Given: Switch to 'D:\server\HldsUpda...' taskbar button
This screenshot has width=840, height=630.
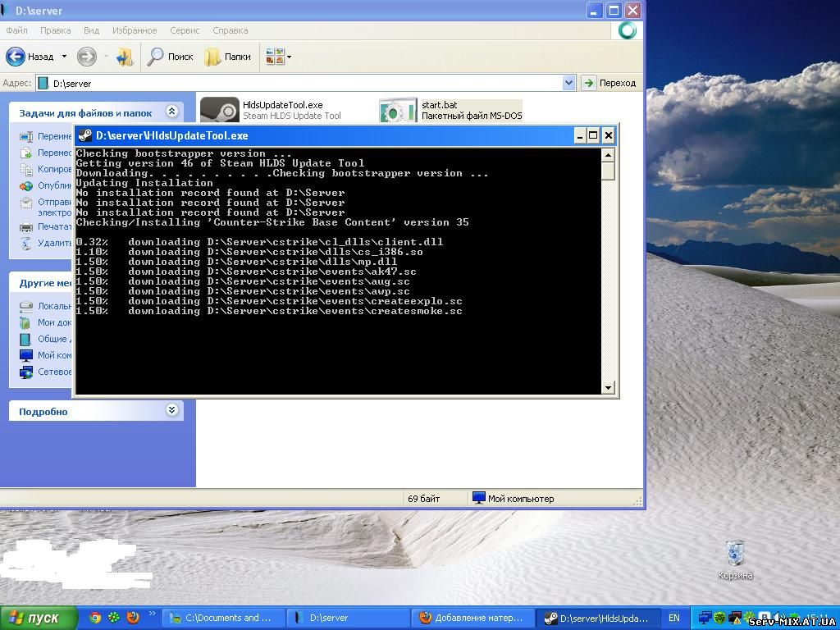Looking at the screenshot, I should [x=597, y=618].
